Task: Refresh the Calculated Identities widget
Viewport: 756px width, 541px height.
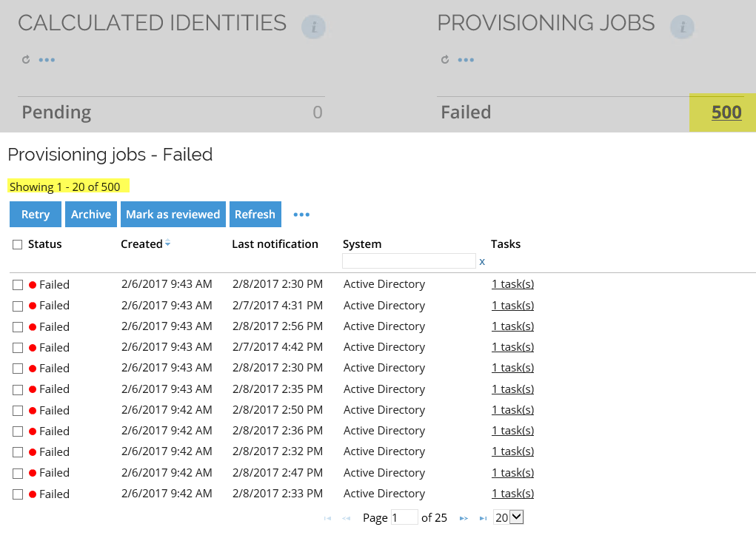Action: tap(26, 59)
